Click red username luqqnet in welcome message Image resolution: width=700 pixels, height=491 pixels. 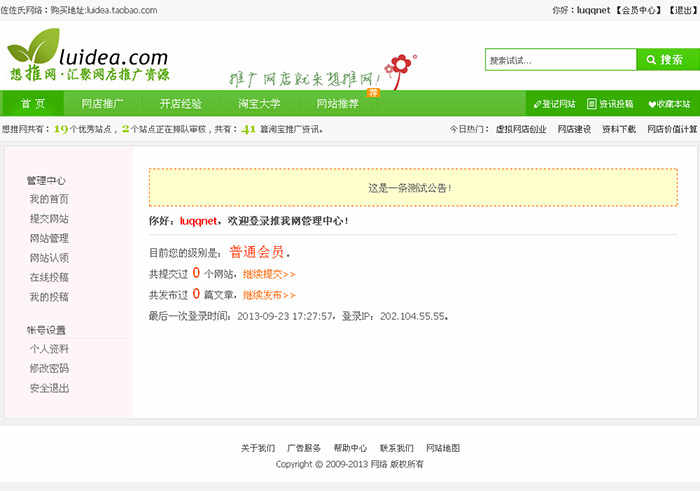198,221
